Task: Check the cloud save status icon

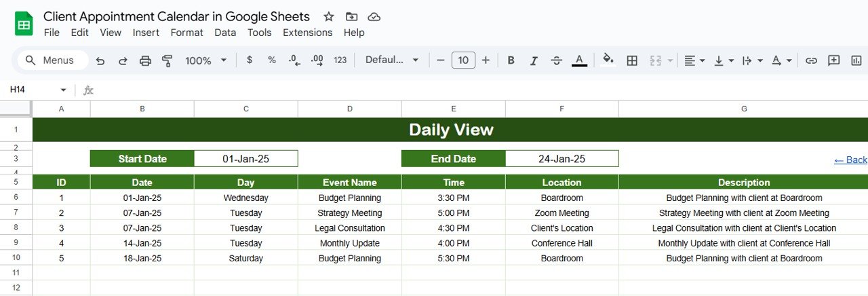Action: point(374,16)
